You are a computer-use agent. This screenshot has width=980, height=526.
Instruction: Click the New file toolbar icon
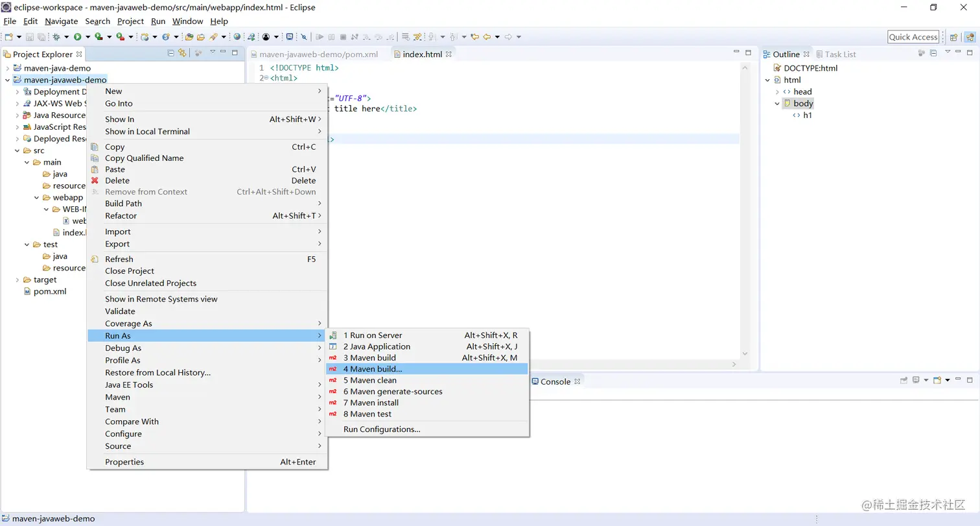coord(8,37)
